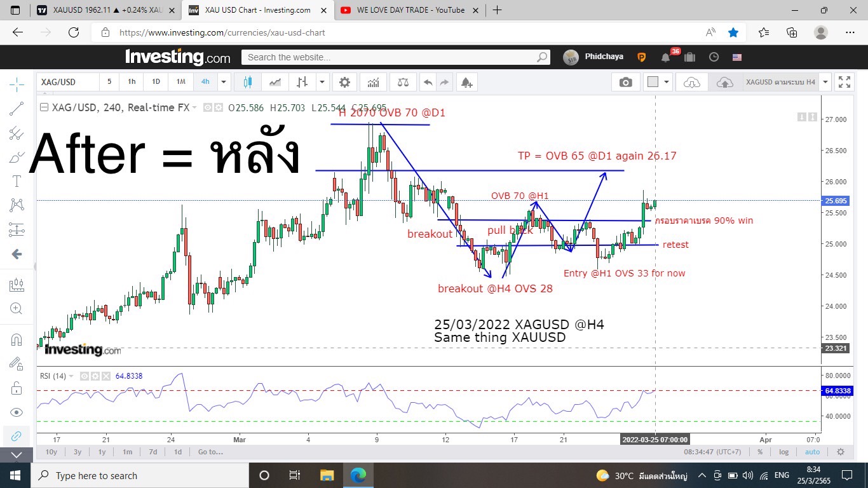The height and width of the screenshot is (488, 868).
Task: Switch to WE LOVE DAY TRADE YouTube tab
Action: tap(412, 10)
